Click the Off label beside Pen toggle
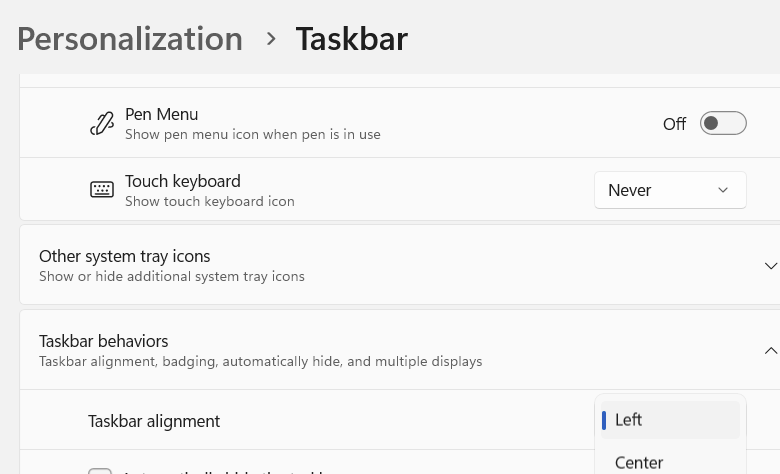 coord(674,124)
